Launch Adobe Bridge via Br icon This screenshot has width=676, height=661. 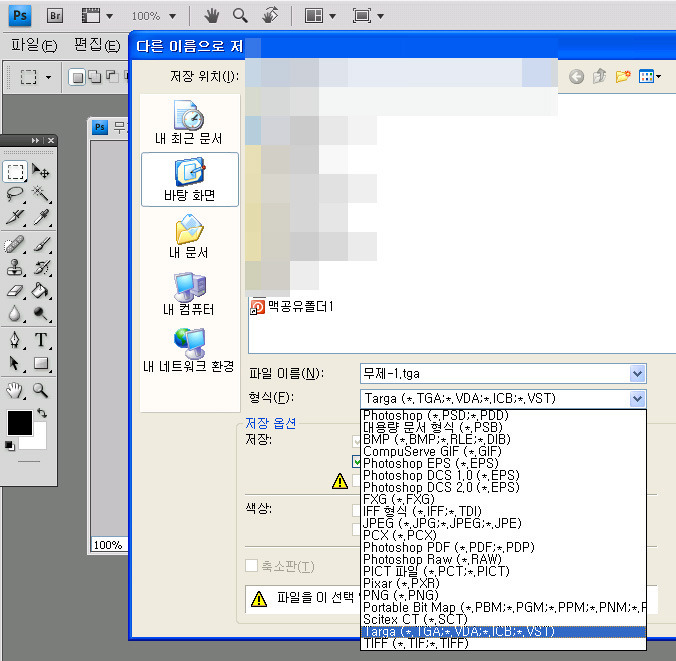click(55, 16)
